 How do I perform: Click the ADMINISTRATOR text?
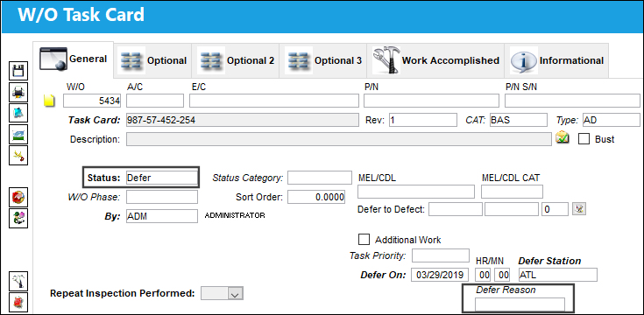click(235, 215)
